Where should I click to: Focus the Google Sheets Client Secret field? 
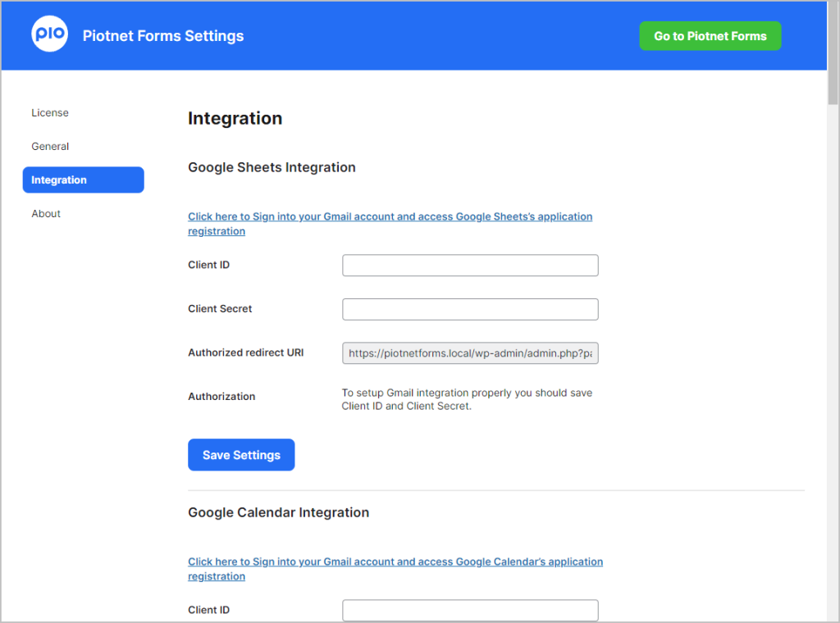(470, 309)
